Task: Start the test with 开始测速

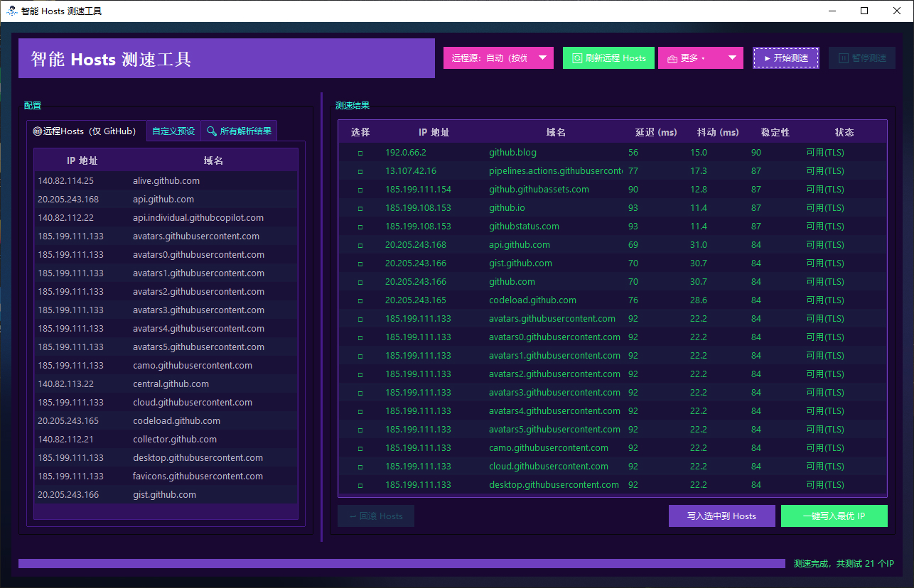Action: 786,58
